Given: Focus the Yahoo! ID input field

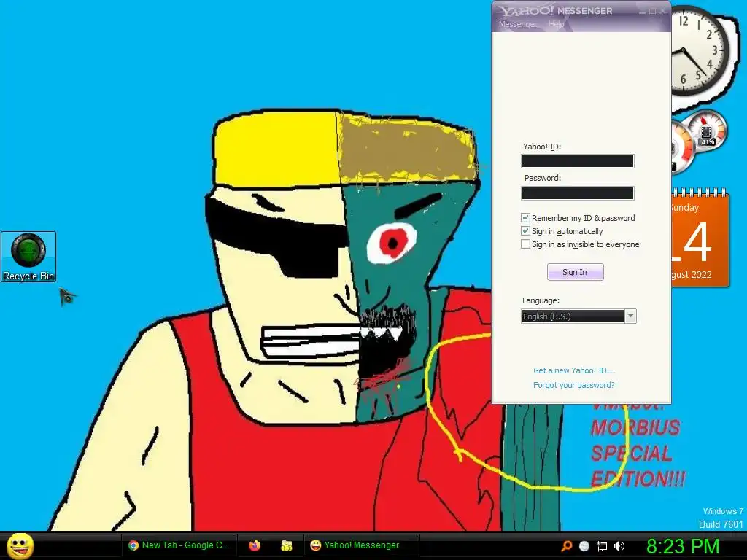Looking at the screenshot, I should [x=578, y=161].
